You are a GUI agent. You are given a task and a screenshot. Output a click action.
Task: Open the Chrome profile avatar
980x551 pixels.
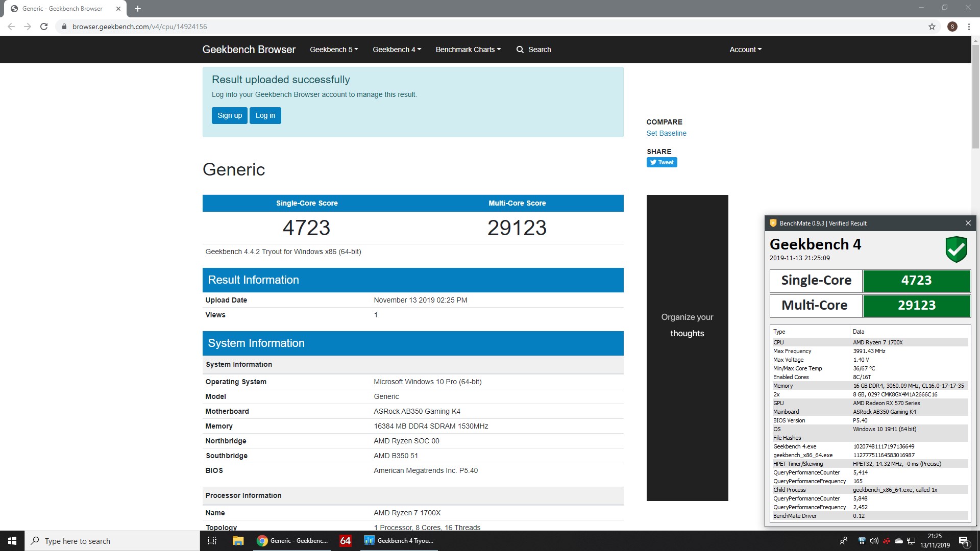[x=952, y=27]
